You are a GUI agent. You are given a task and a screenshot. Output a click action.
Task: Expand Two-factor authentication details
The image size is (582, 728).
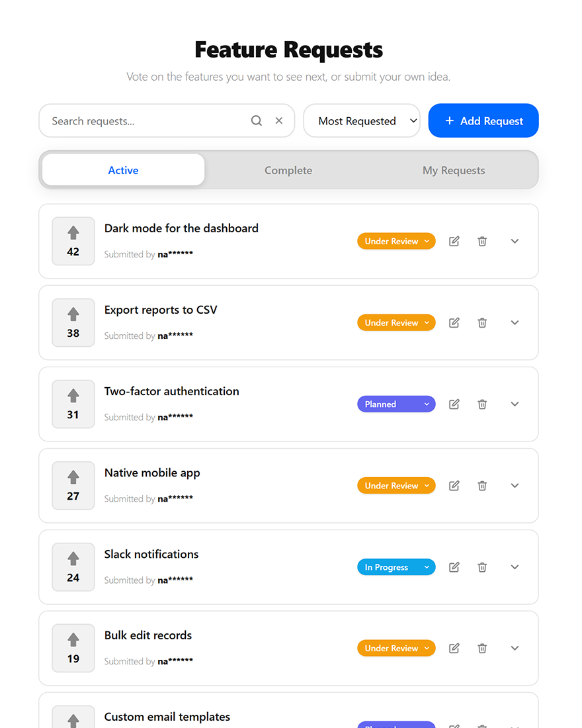click(x=515, y=404)
